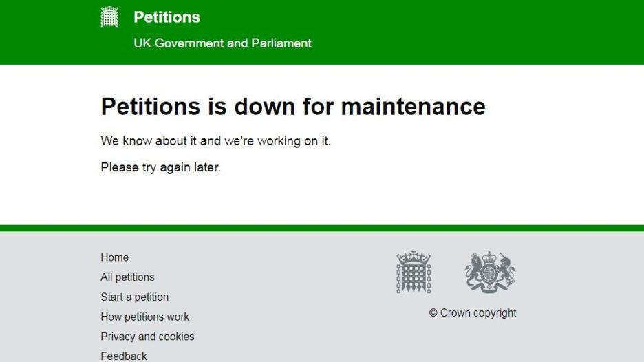Select the 'Petitions is down for maintenance' heading
This screenshot has width=644, height=362.
[293, 107]
